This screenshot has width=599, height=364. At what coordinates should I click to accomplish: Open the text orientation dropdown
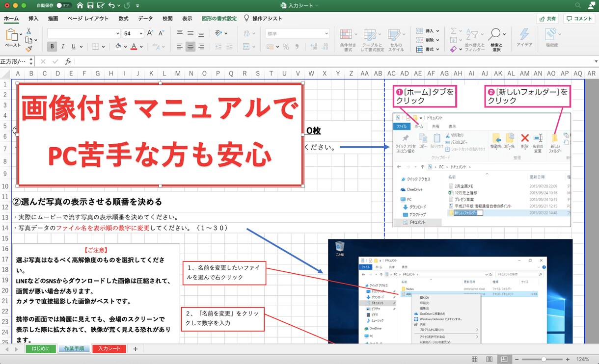pyautogui.click(x=225, y=33)
